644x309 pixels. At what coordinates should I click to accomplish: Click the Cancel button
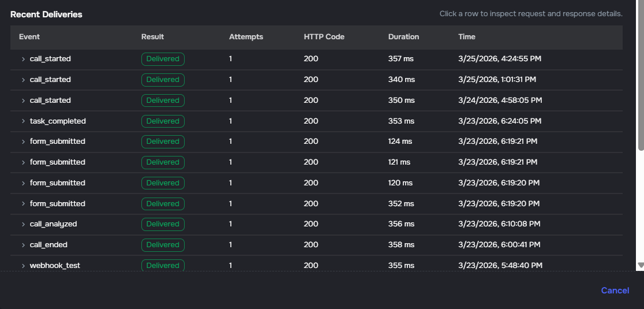[615, 291]
